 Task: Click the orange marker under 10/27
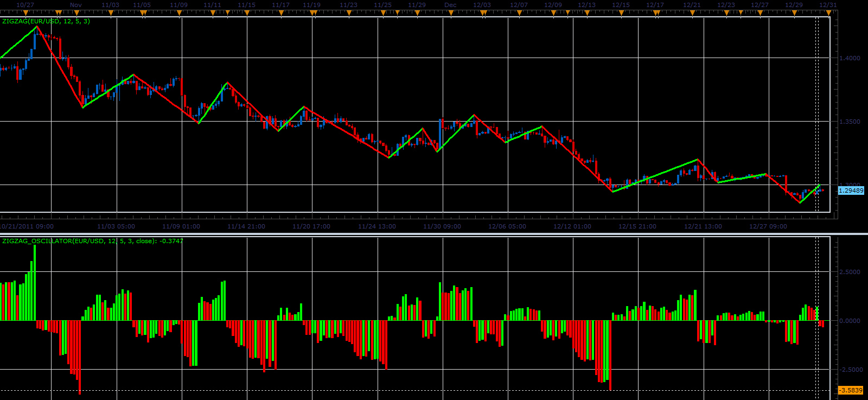(26, 14)
